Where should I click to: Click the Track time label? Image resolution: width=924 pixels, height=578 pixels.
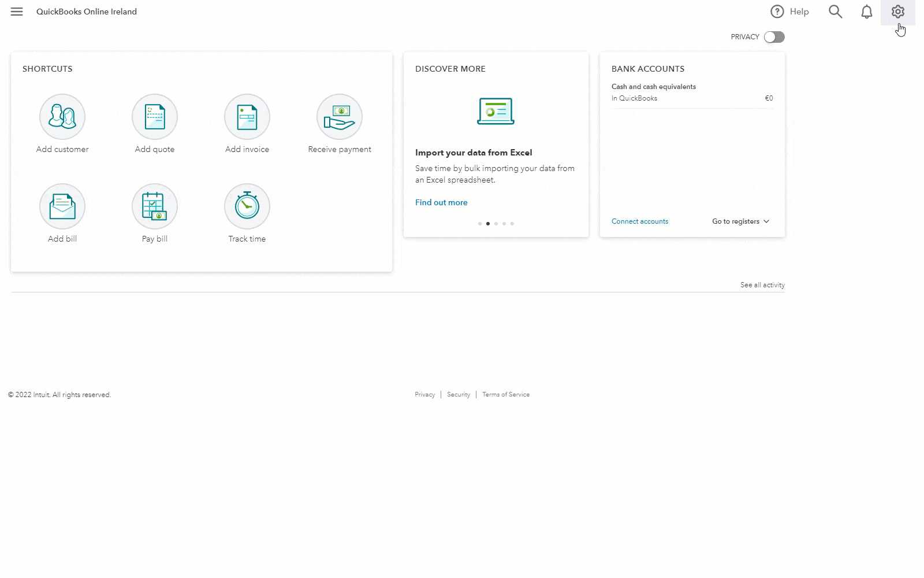(x=247, y=239)
